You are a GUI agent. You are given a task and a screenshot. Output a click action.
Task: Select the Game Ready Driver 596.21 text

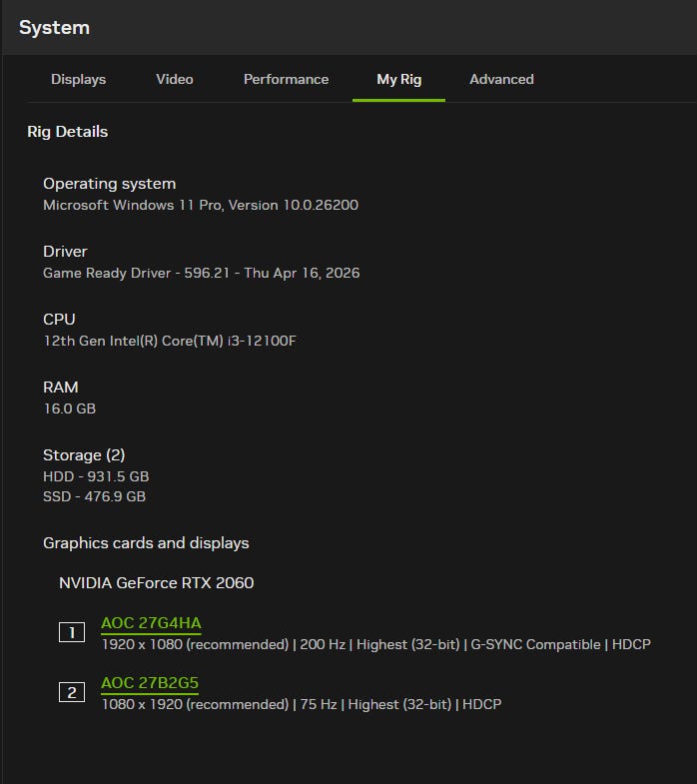coord(201,273)
